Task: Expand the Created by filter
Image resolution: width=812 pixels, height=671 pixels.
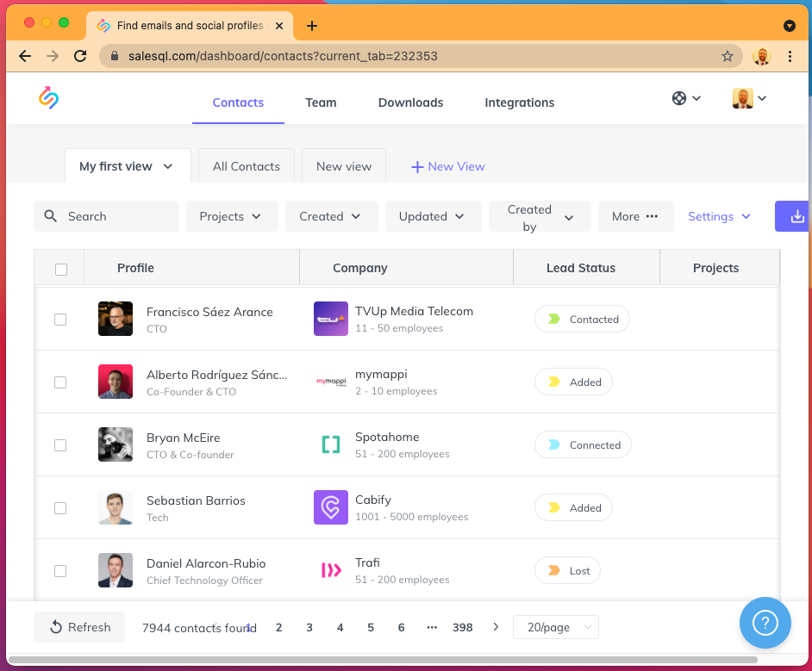Action: 540,216
